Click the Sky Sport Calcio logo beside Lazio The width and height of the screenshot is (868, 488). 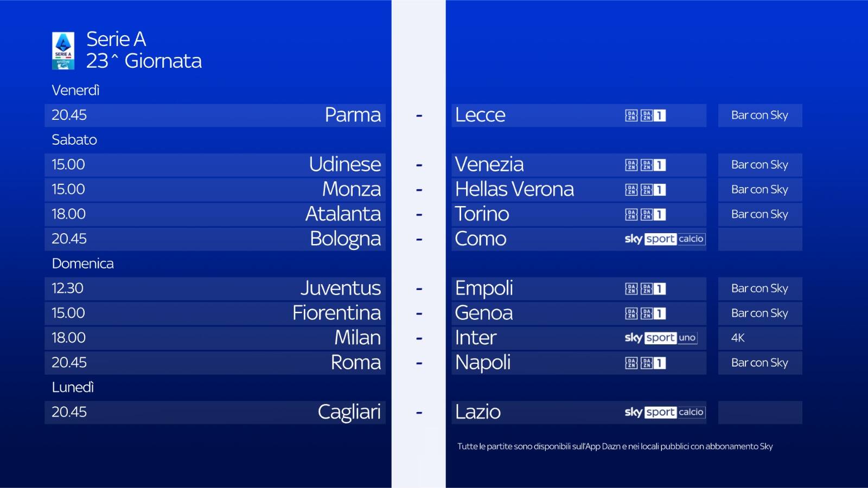665,412
